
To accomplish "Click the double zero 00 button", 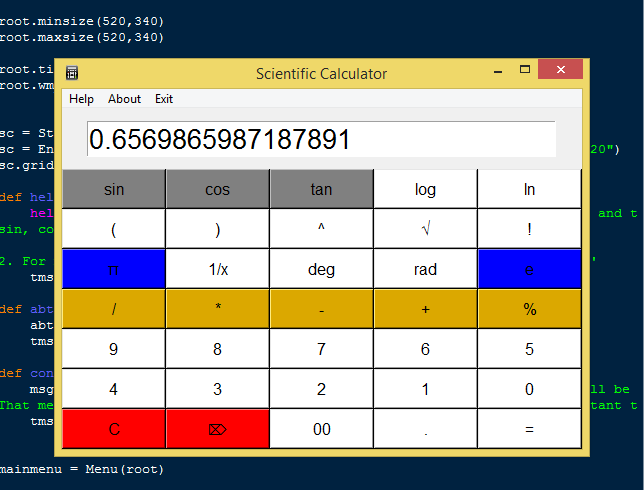I will click(322, 428).
